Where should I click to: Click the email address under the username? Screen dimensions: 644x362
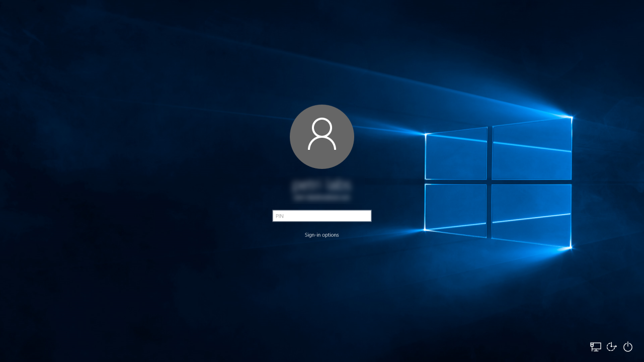click(x=322, y=196)
